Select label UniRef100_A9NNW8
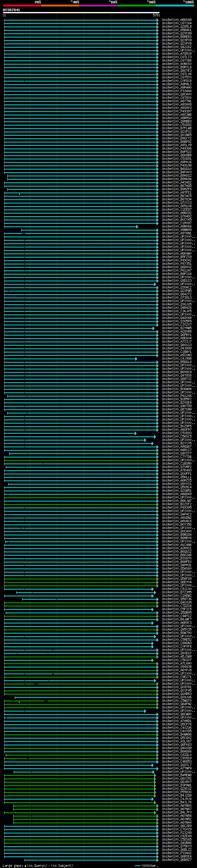The width and height of the screenshot is (197, 868). coord(177,230)
